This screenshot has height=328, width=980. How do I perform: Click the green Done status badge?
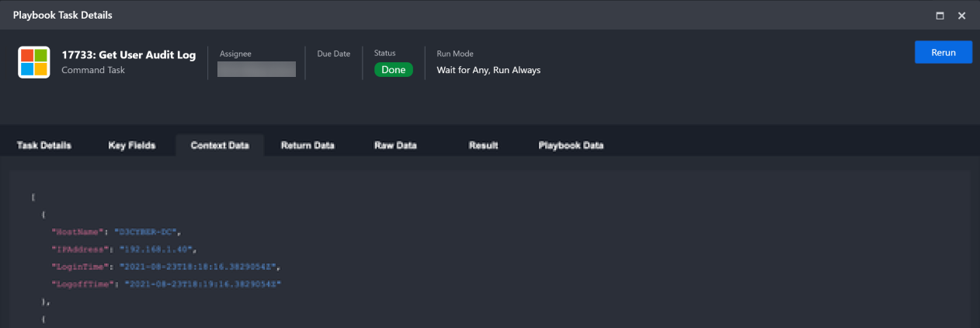click(393, 70)
